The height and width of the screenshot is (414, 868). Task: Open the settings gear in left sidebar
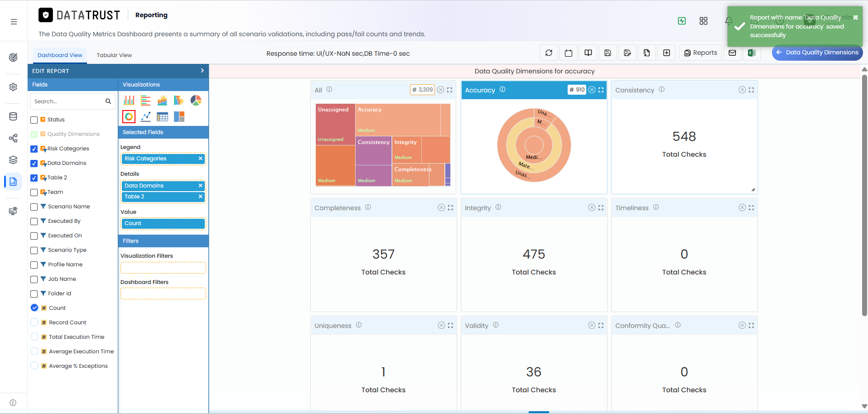pyautogui.click(x=13, y=87)
